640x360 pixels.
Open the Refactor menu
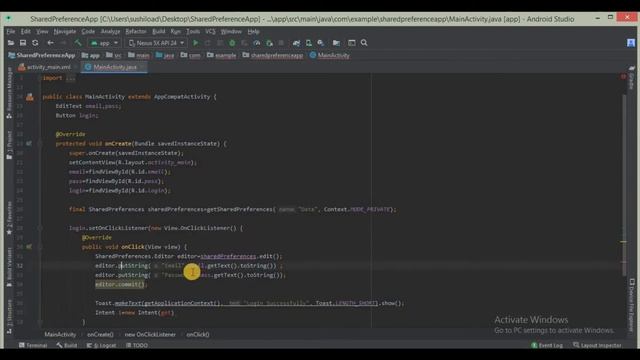[136, 31]
